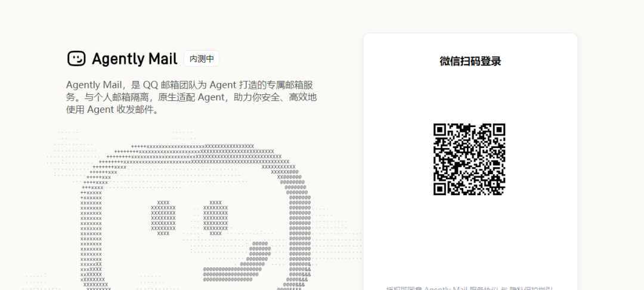The width and height of the screenshot is (644, 290).
Task: Click the WeChat login QR code
Action: tap(469, 159)
